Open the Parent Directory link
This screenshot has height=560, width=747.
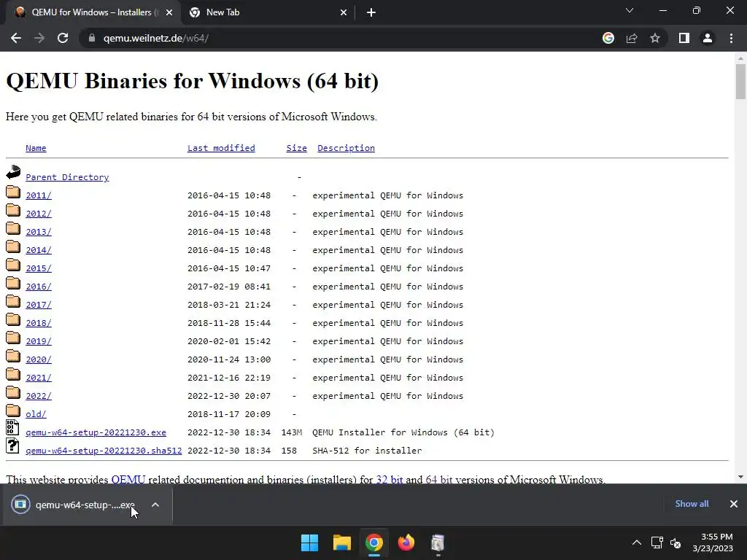coord(67,177)
